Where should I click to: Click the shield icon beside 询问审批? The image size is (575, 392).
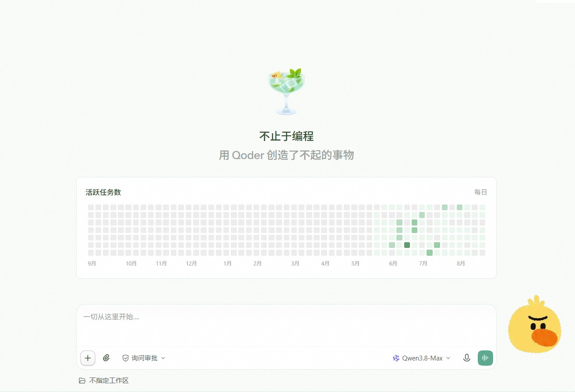coord(125,358)
